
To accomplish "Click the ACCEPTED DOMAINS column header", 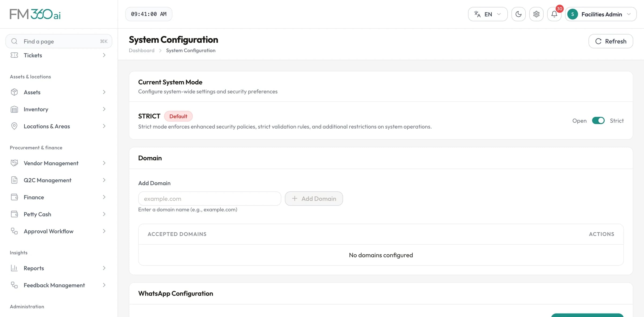I will pos(177,234).
